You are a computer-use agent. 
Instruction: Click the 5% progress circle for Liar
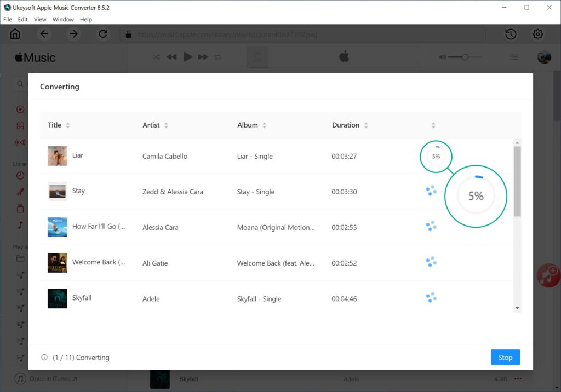point(436,156)
